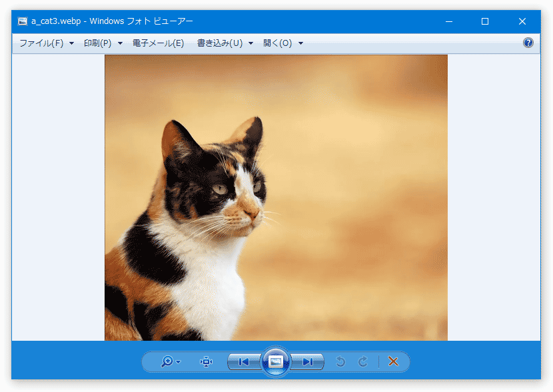Screen dimensions: 553x392
Task: Switch to actual size view
Action: (206, 361)
